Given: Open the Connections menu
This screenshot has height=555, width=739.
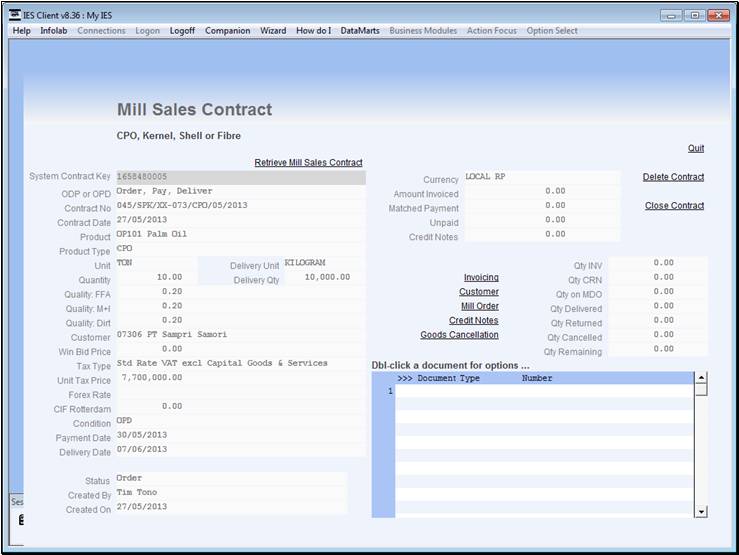Looking at the screenshot, I should (x=101, y=31).
